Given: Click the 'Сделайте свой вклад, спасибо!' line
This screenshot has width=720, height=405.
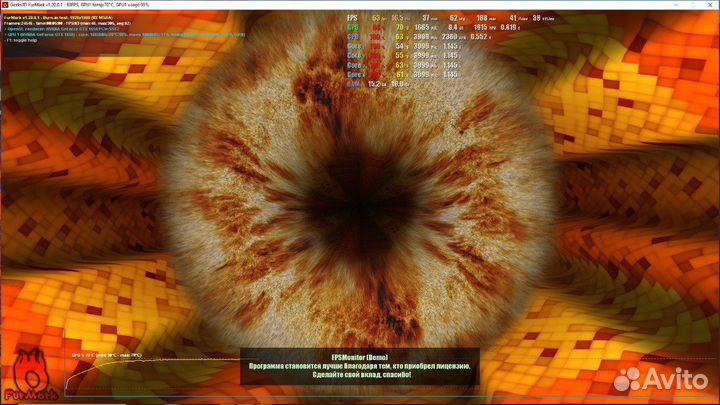Looking at the screenshot, I should 362,375.
